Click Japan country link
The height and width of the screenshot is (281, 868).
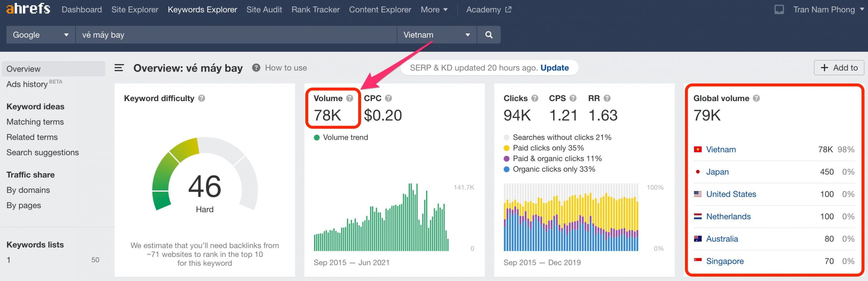click(717, 172)
